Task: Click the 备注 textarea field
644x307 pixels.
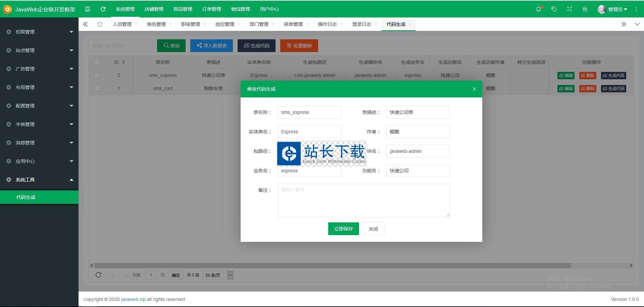Action: (363, 200)
